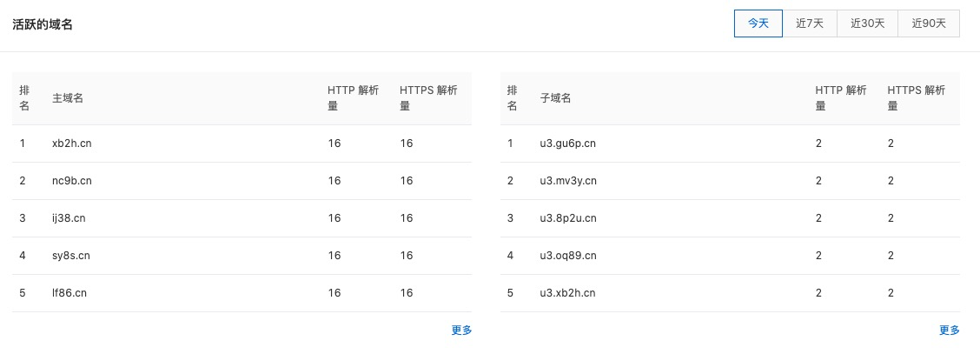Click the 主域名 column header
This screenshot has height=354, width=980.
68,98
